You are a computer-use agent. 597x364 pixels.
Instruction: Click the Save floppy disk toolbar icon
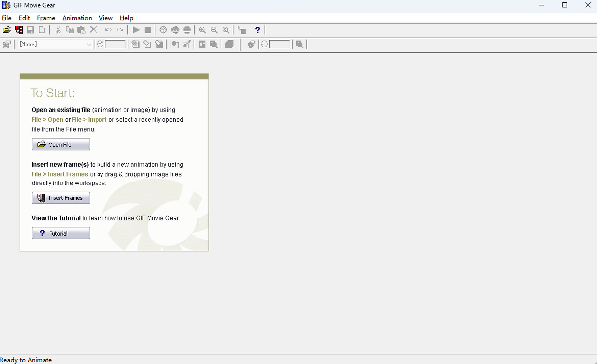(30, 30)
